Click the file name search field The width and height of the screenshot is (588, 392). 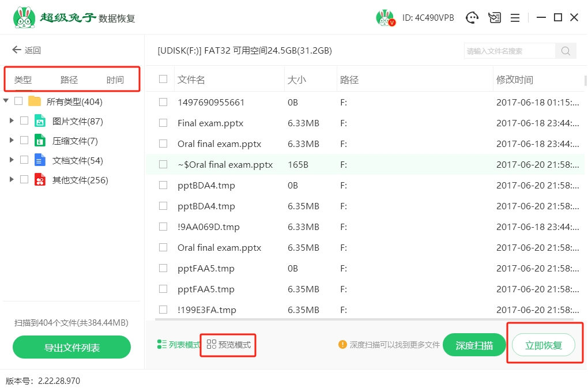(509, 51)
